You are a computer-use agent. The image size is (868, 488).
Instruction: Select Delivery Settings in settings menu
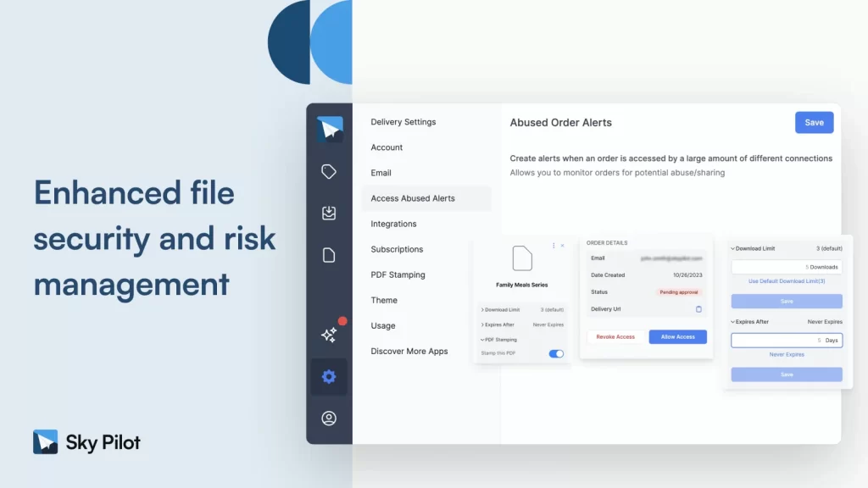click(x=403, y=122)
